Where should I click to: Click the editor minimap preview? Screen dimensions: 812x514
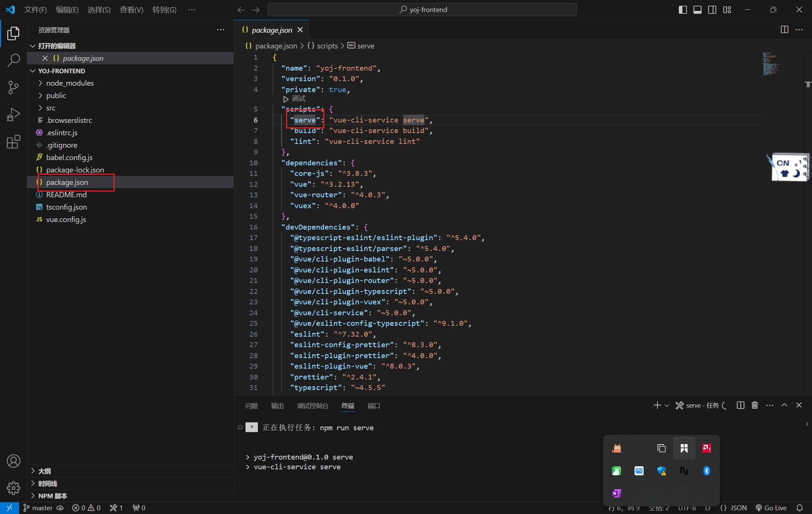[x=771, y=64]
